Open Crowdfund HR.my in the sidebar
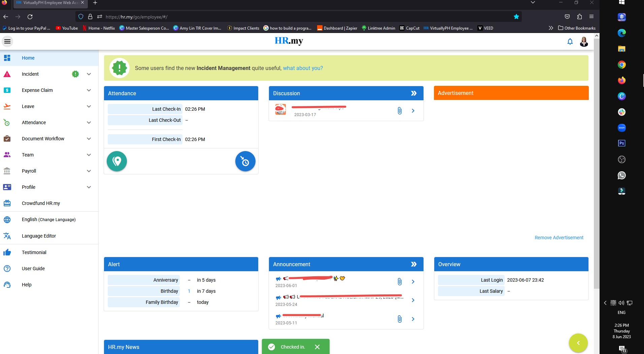The height and width of the screenshot is (354, 644). 49,203
